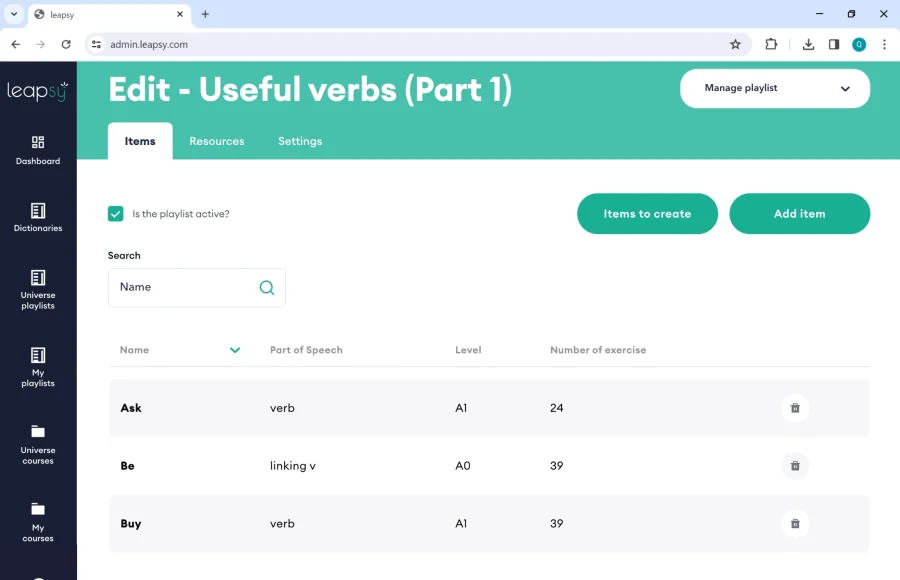This screenshot has height=580, width=900.
Task: Go to Universe playlists in sidebar
Action: [x=38, y=290]
